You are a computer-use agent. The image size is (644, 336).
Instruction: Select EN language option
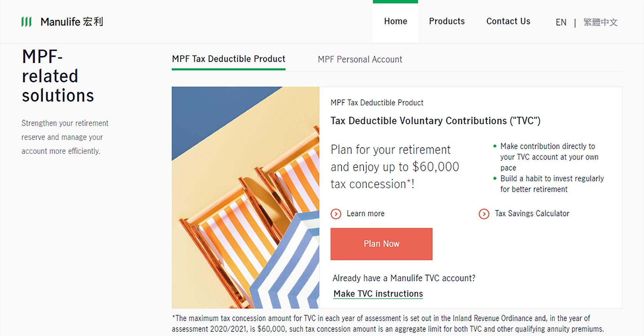[561, 23]
